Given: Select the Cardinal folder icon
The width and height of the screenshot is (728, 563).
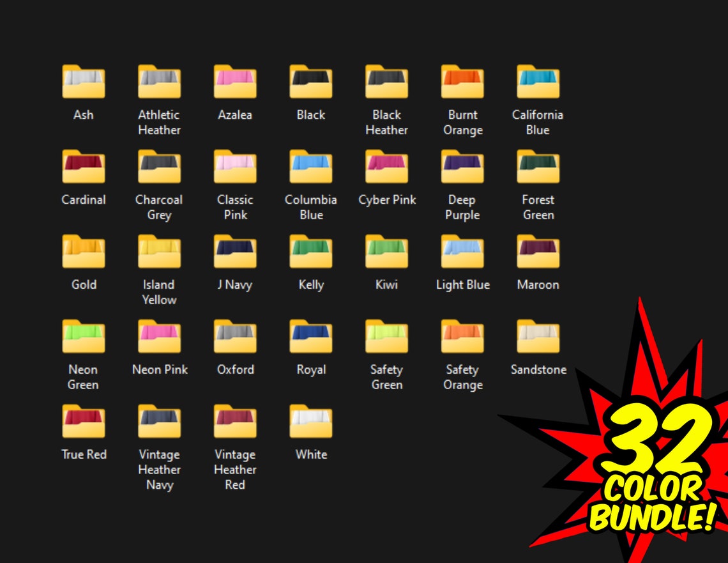Looking at the screenshot, I should tap(84, 167).
